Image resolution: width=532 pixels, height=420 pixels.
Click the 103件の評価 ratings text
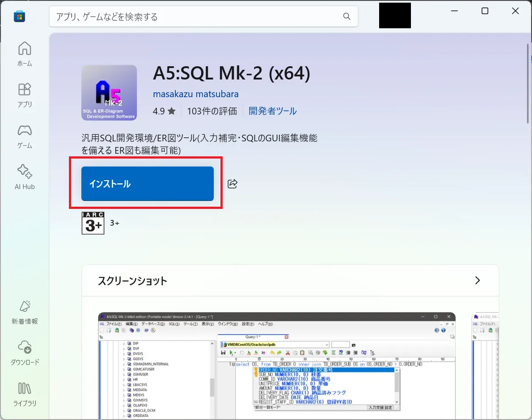click(212, 111)
